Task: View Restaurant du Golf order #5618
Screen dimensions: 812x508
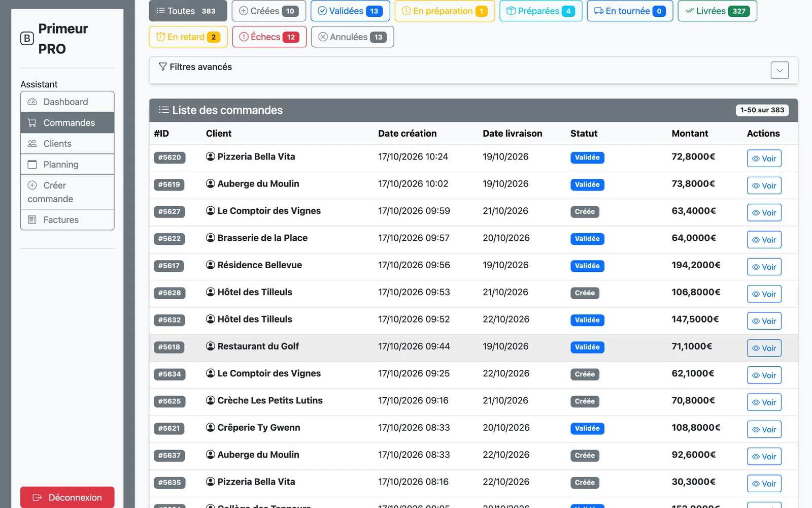Action: tap(764, 348)
